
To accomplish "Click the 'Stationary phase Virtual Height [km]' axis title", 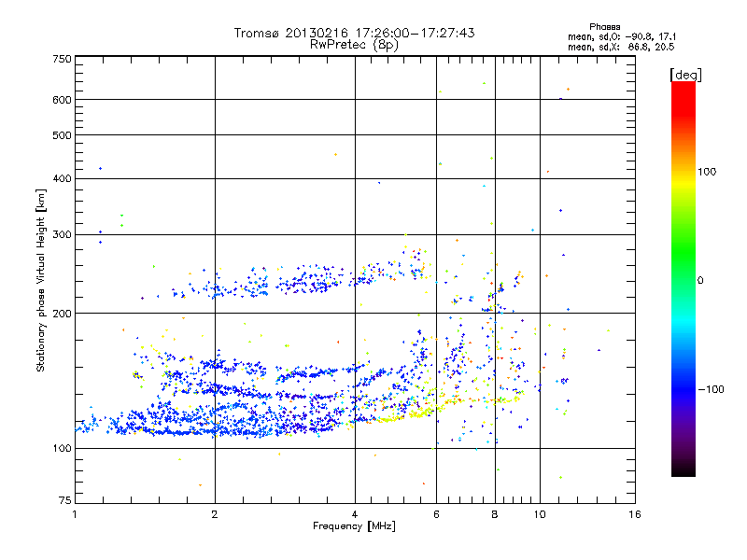I will tap(41, 281).
